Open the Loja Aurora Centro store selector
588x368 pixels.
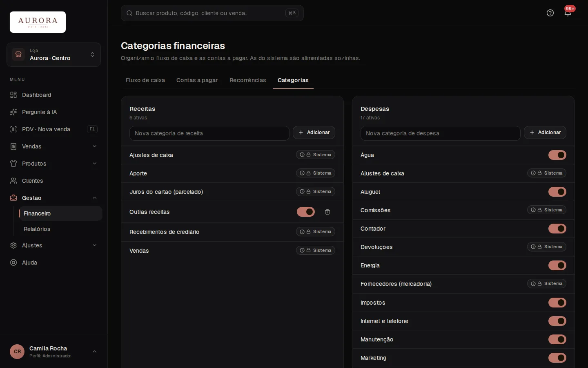pos(53,54)
